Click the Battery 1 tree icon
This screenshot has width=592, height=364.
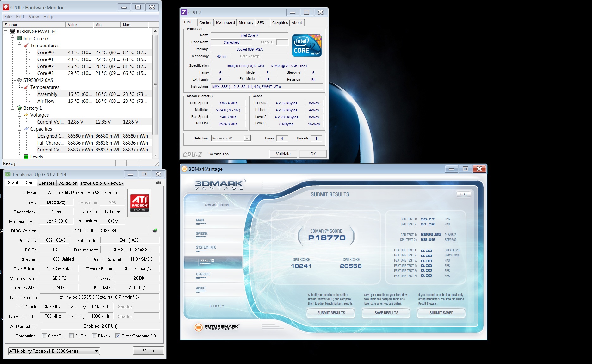(20, 108)
